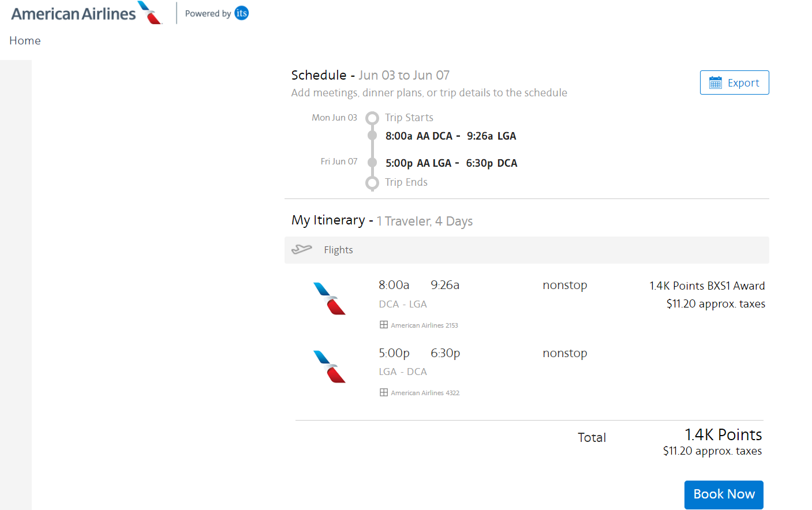Click airline logo for LGA - DCA flight
This screenshot has height=510, width=812.
click(330, 366)
